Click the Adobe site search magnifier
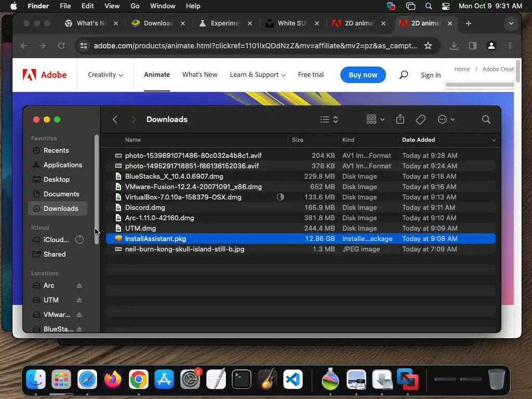The image size is (532, 399). tap(403, 75)
